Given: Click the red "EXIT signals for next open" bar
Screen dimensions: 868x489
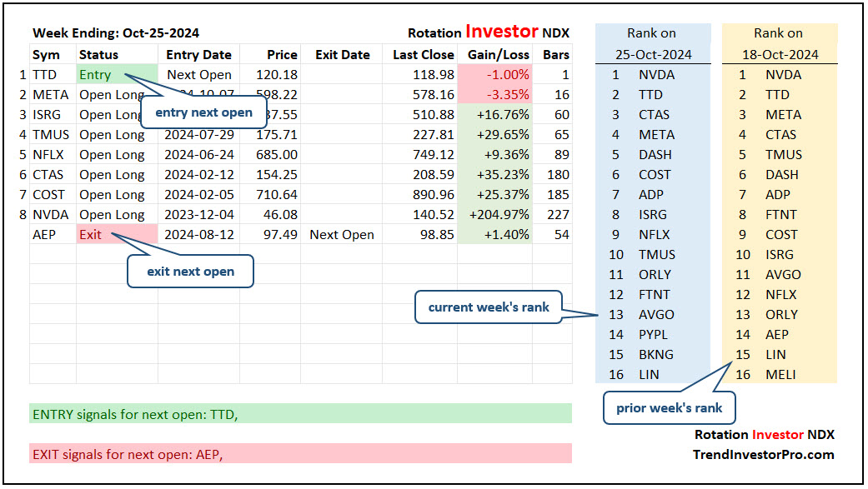Looking at the screenshot, I should [x=300, y=454].
